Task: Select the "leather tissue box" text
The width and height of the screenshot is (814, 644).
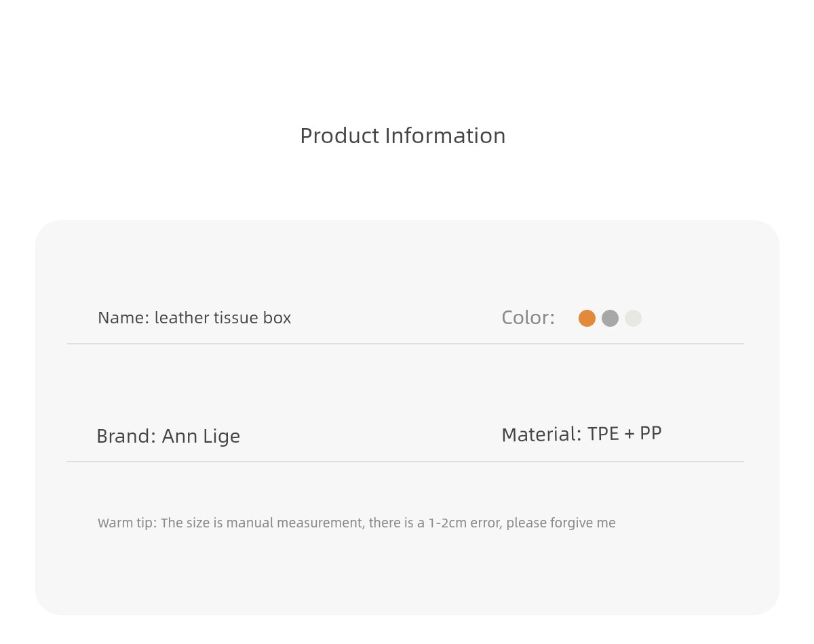Action: 222,318
